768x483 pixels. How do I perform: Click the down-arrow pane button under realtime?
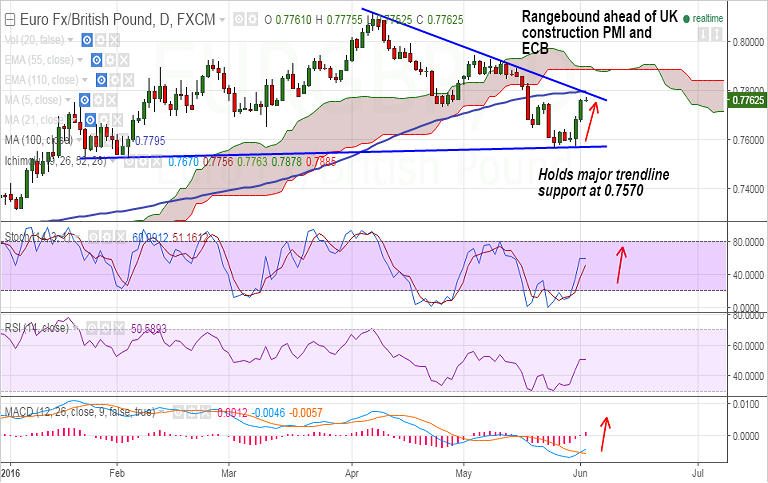coord(703,34)
